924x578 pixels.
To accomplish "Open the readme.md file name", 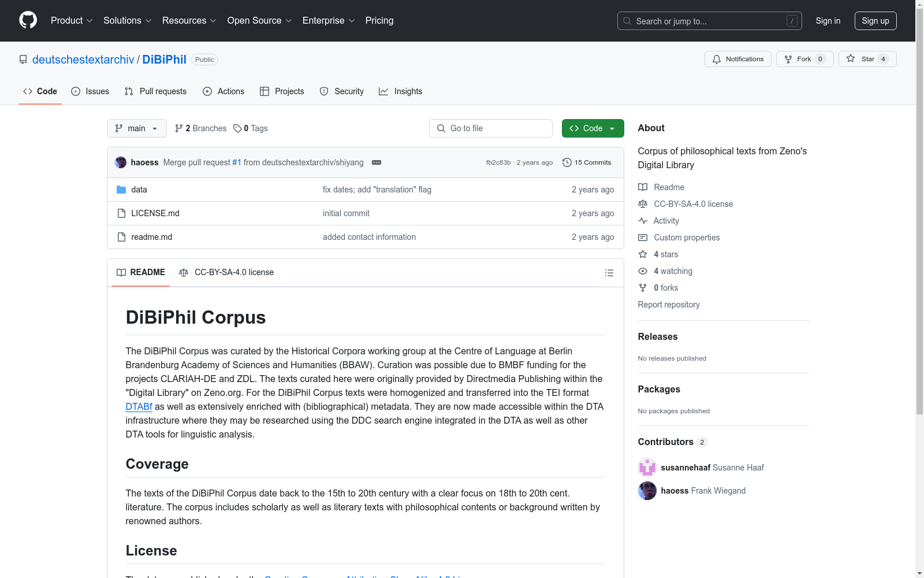I will 152,237.
